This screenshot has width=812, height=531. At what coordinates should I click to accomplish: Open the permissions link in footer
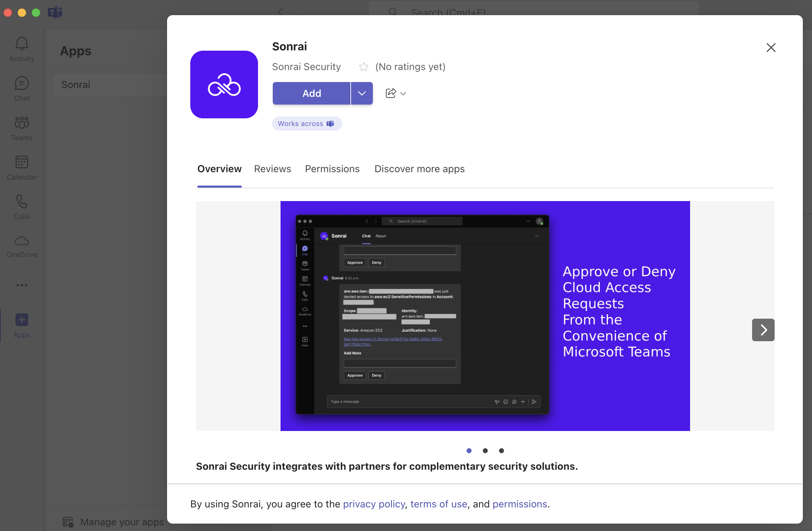pyautogui.click(x=520, y=504)
